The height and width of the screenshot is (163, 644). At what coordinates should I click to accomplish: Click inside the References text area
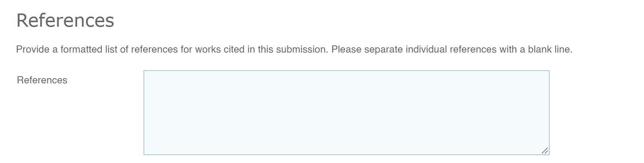tap(346, 112)
